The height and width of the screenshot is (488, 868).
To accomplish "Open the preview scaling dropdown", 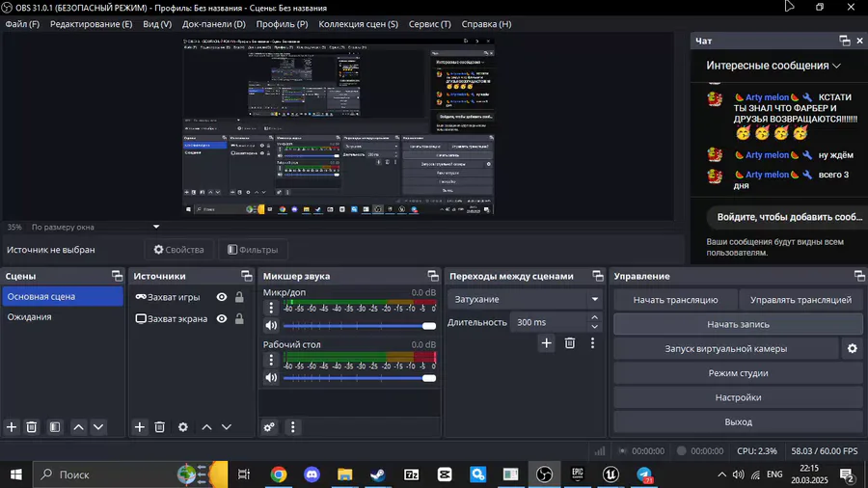I will [156, 227].
